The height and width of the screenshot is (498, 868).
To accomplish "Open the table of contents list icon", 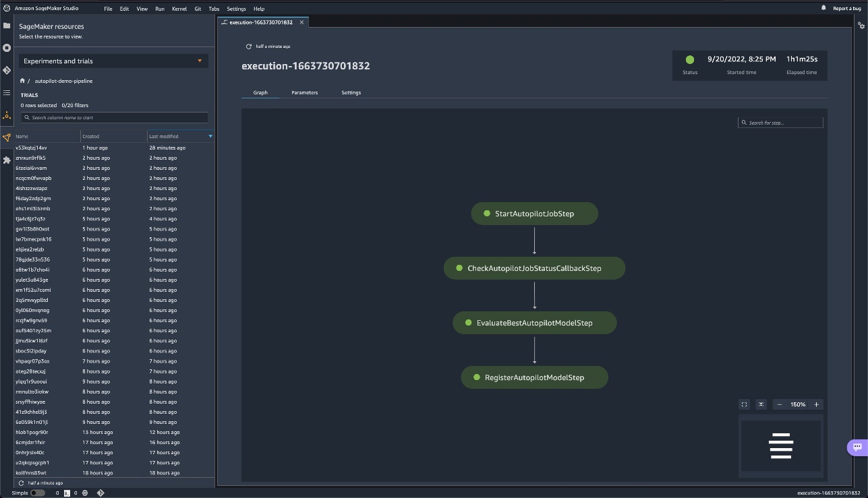I will click(x=7, y=92).
